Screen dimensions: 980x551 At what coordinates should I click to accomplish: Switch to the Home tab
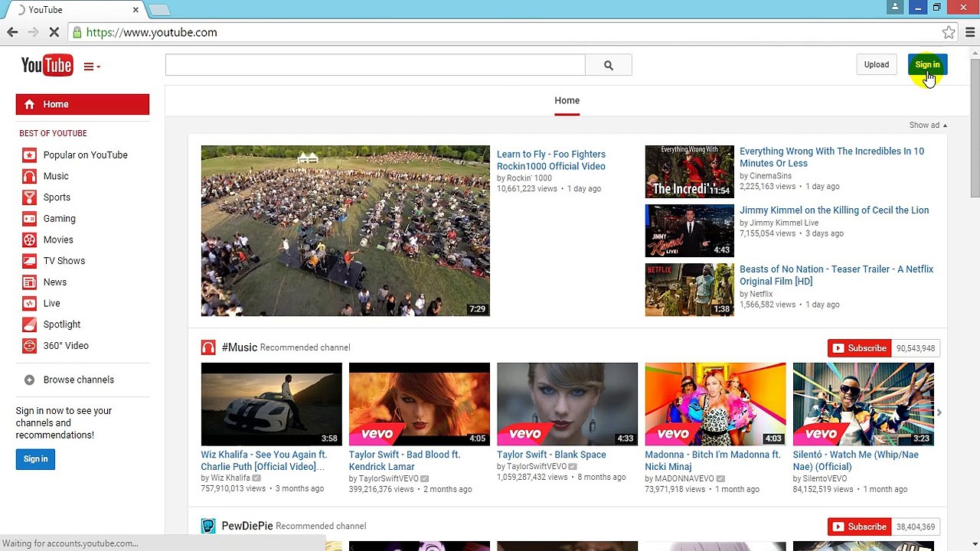point(567,101)
